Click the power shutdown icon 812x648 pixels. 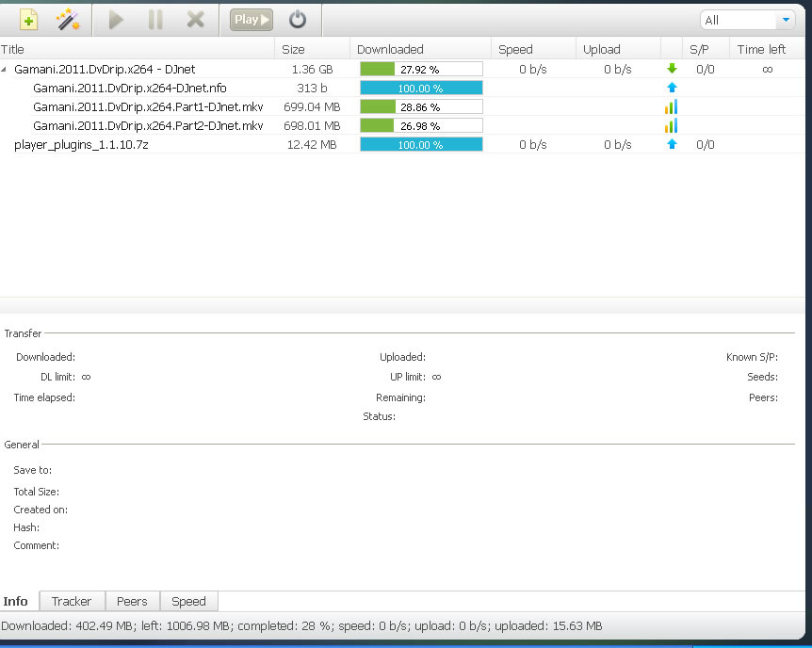pos(298,20)
